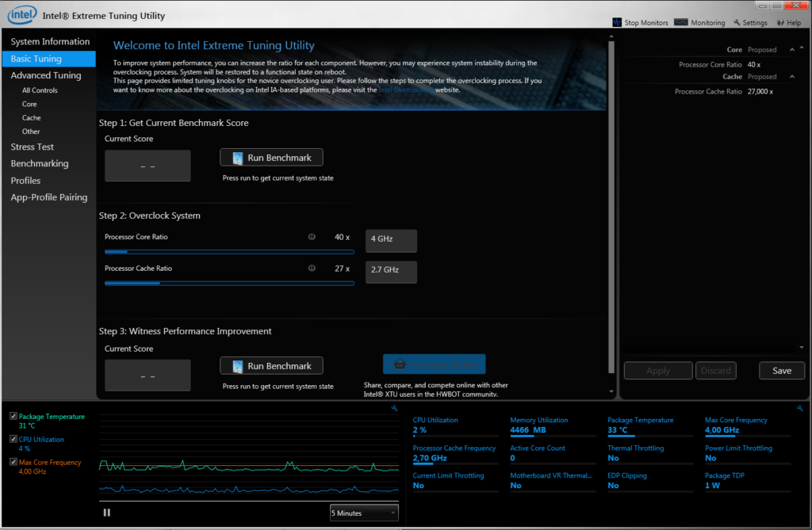The height and width of the screenshot is (530, 812).
Task: Open System Information page
Action: point(50,41)
